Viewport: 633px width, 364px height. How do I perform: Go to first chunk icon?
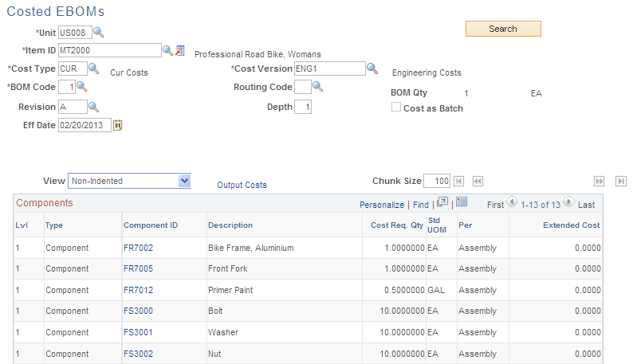click(x=459, y=181)
